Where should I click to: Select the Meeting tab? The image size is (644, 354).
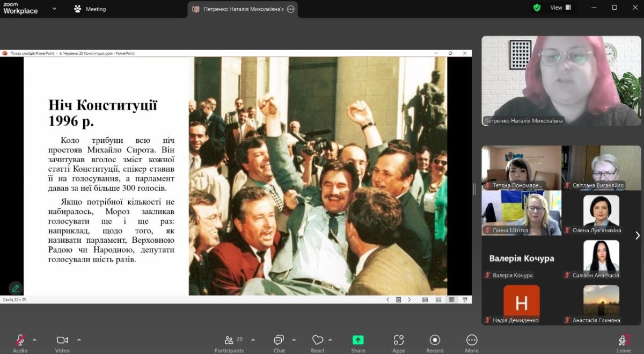tap(90, 9)
